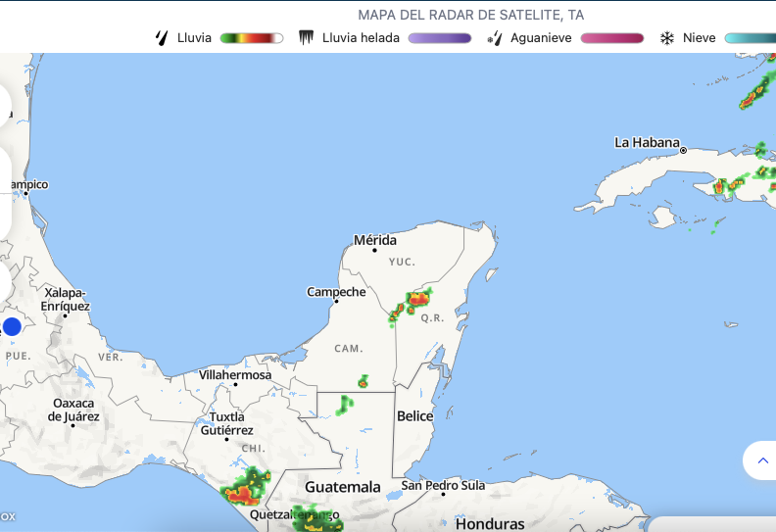Click the Q.R. state abbreviation

[x=432, y=317]
